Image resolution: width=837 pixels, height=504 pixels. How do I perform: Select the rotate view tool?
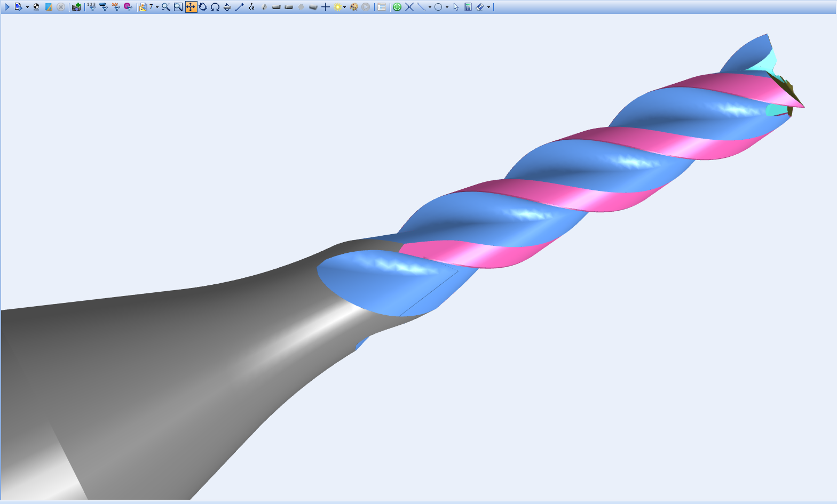click(203, 7)
